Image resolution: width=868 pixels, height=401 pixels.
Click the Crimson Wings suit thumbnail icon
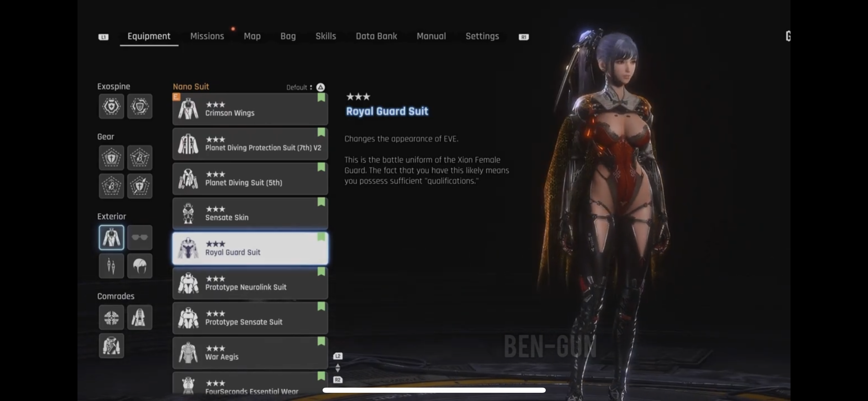pos(188,109)
